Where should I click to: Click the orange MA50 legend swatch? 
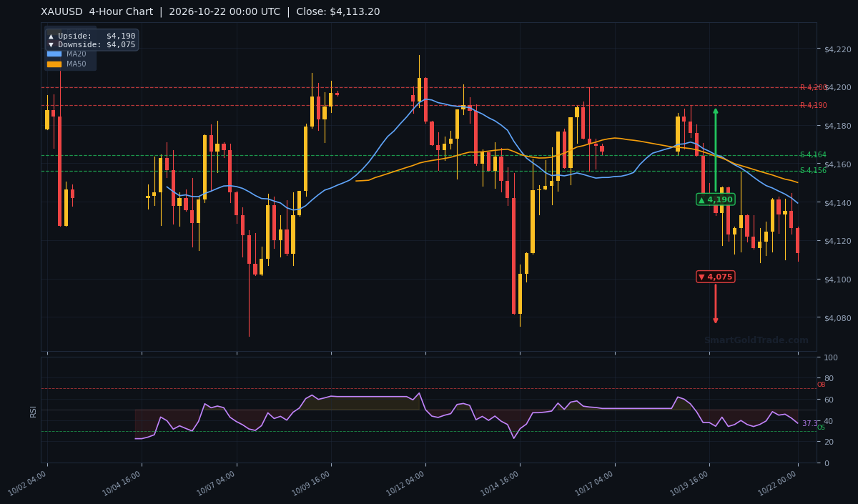pos(54,64)
